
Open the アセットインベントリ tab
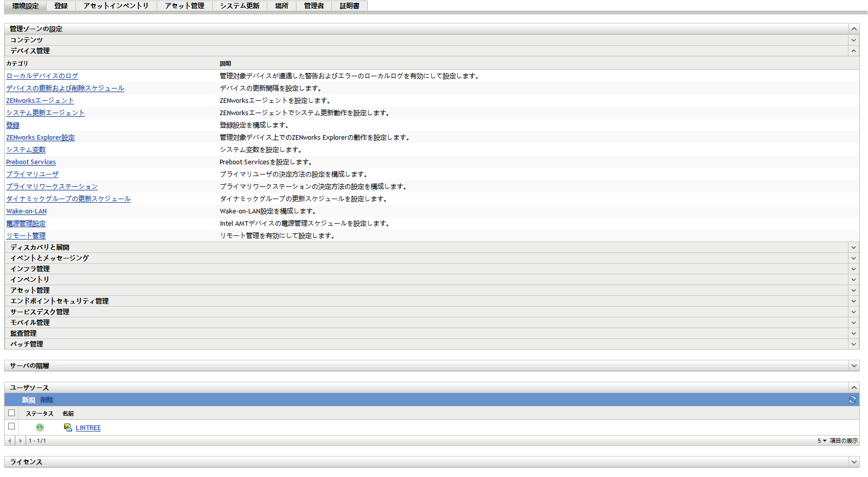(x=116, y=6)
